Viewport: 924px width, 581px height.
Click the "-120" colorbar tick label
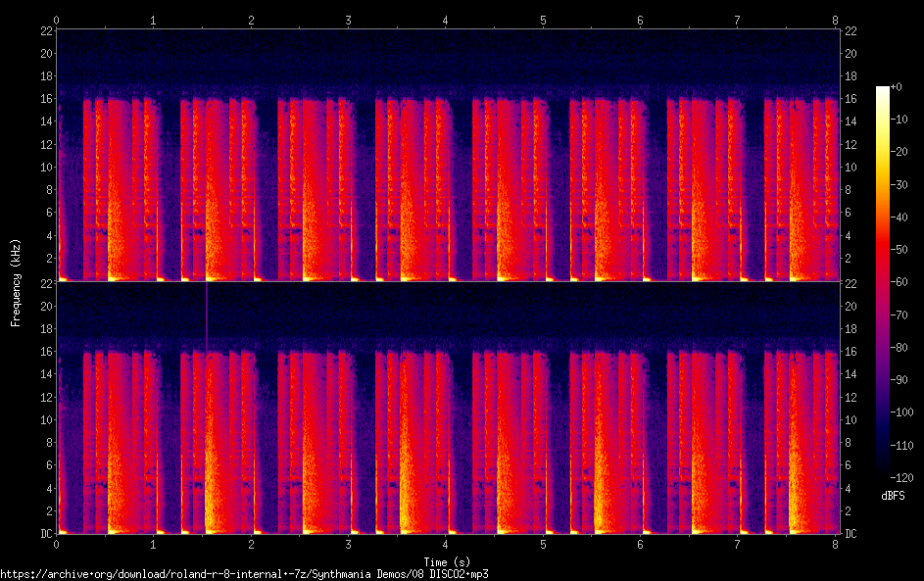pos(902,478)
